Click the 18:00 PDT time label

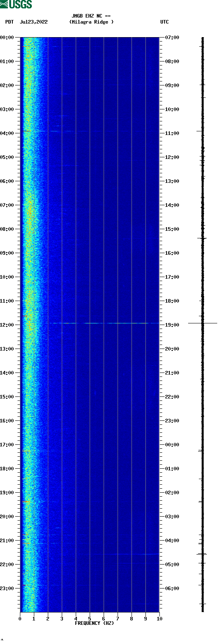[7, 469]
